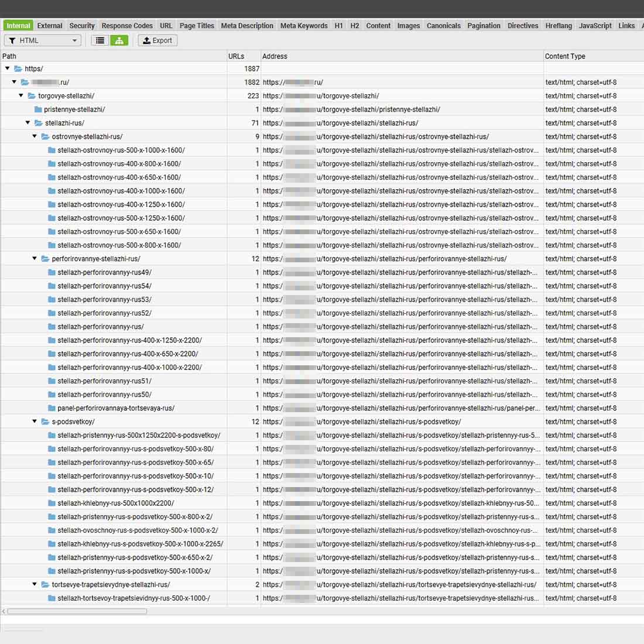Collapse the stellazhi-rus/ folder arrow
Viewport: 644px width, 644px height.
coord(28,123)
